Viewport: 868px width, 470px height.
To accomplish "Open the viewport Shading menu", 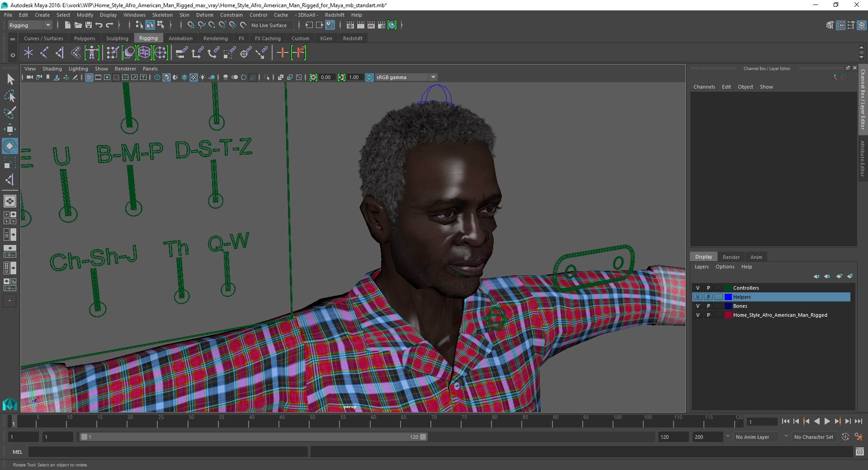I will pyautogui.click(x=52, y=69).
